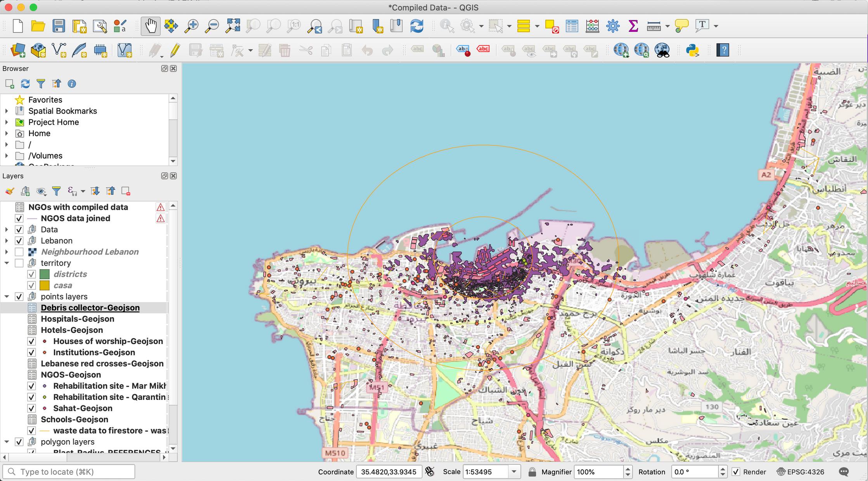
Task: Open the attribute table icon
Action: tap(572, 26)
